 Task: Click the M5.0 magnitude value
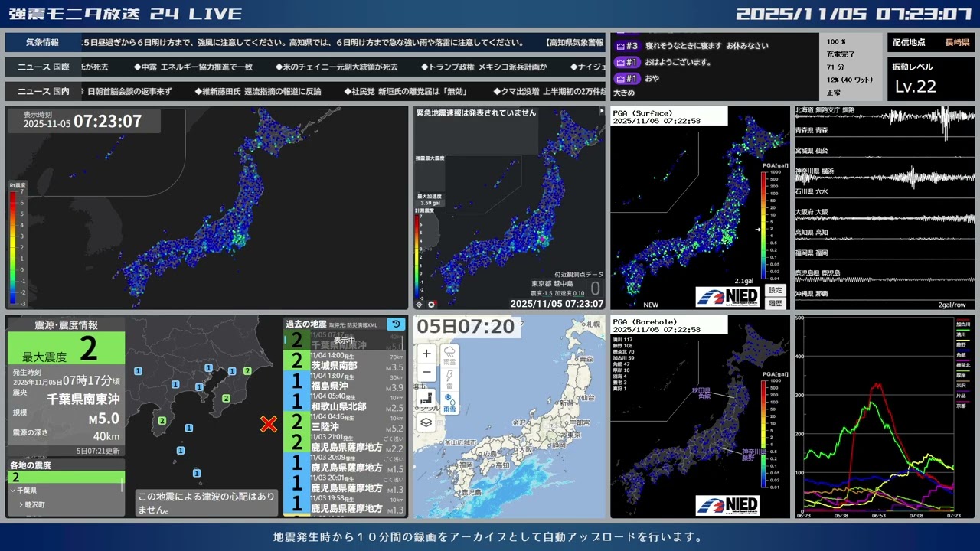pyautogui.click(x=103, y=419)
